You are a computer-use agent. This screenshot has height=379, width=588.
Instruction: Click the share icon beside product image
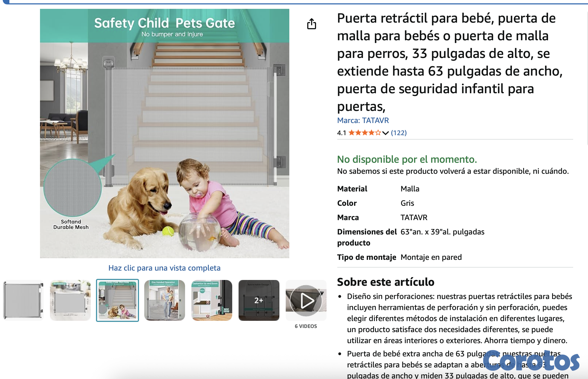click(x=312, y=24)
